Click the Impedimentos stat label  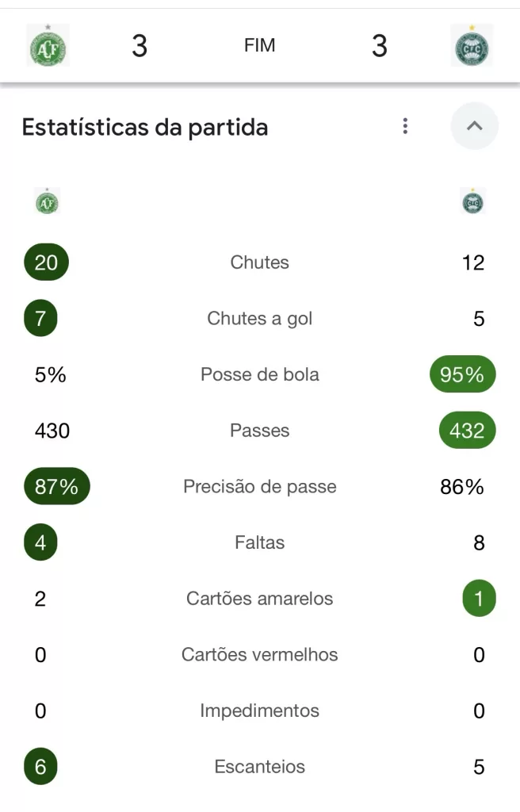(260, 710)
